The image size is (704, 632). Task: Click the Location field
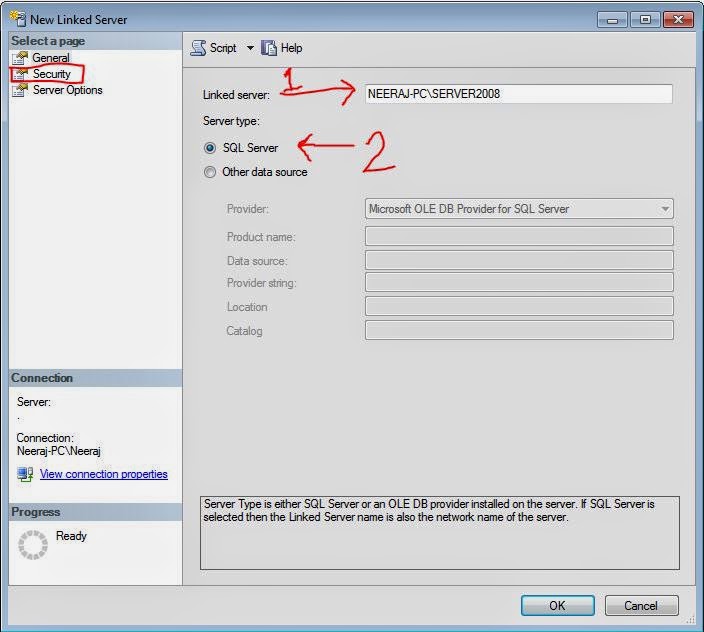[x=519, y=306]
